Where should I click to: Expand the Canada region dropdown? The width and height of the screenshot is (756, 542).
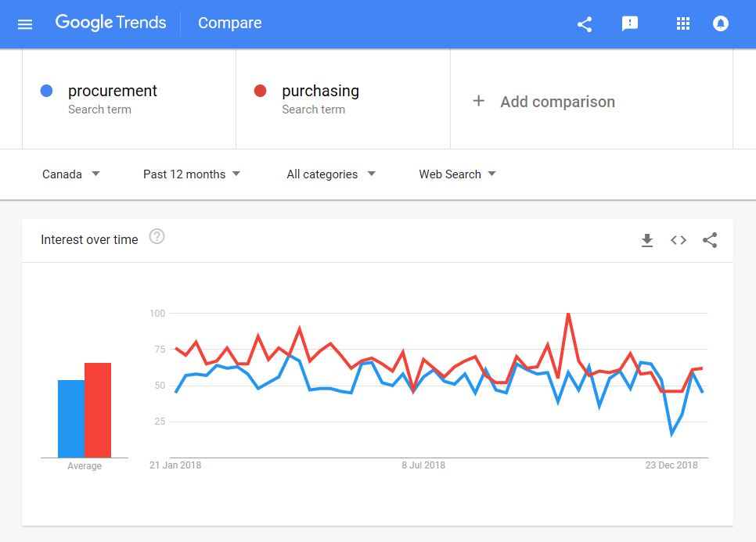click(71, 174)
